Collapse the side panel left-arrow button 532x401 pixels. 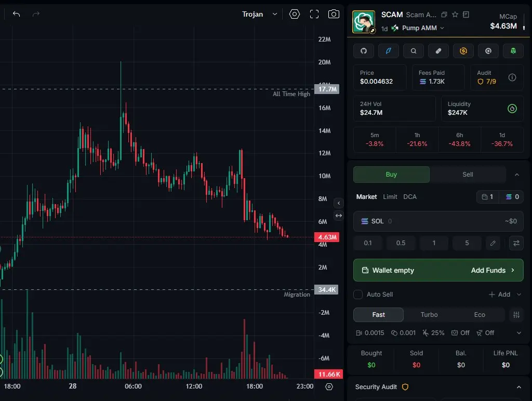pos(339,203)
